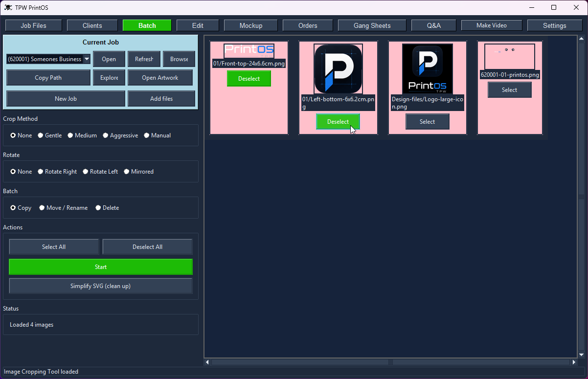This screenshot has height=379, width=588.
Task: Choose the Gentle crop method
Action: point(50,135)
